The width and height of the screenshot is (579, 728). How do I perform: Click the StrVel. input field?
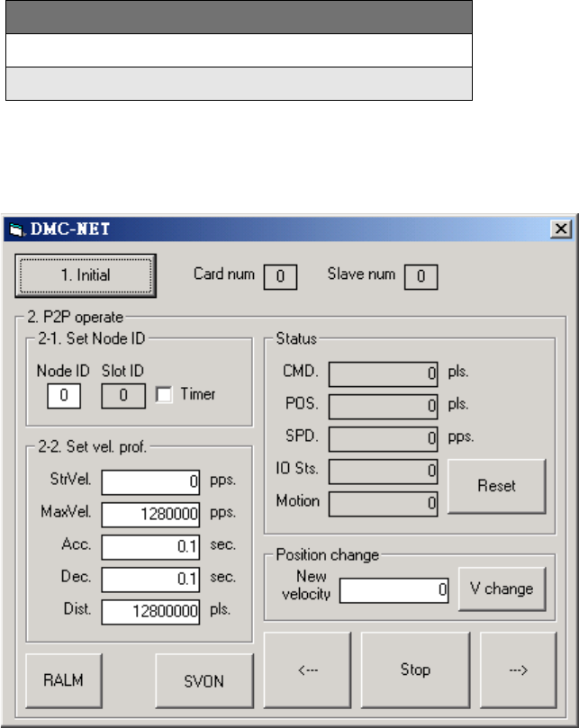click(x=150, y=482)
